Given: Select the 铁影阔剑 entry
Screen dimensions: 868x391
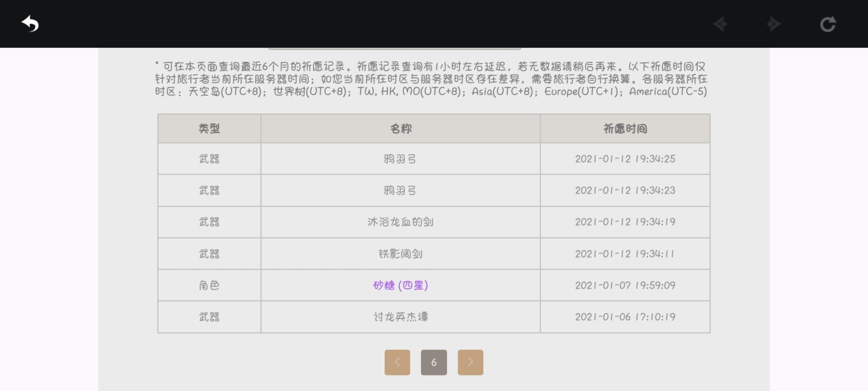Looking at the screenshot, I should 400,254.
